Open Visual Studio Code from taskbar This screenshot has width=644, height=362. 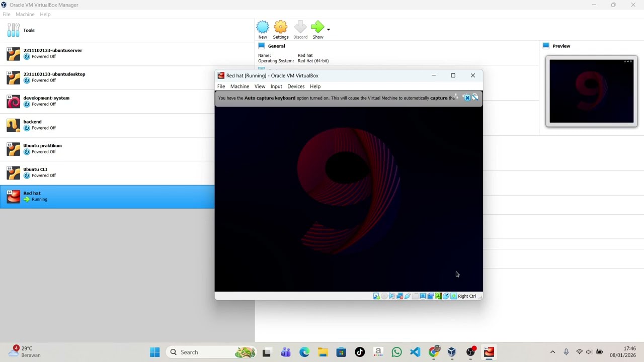(415, 352)
